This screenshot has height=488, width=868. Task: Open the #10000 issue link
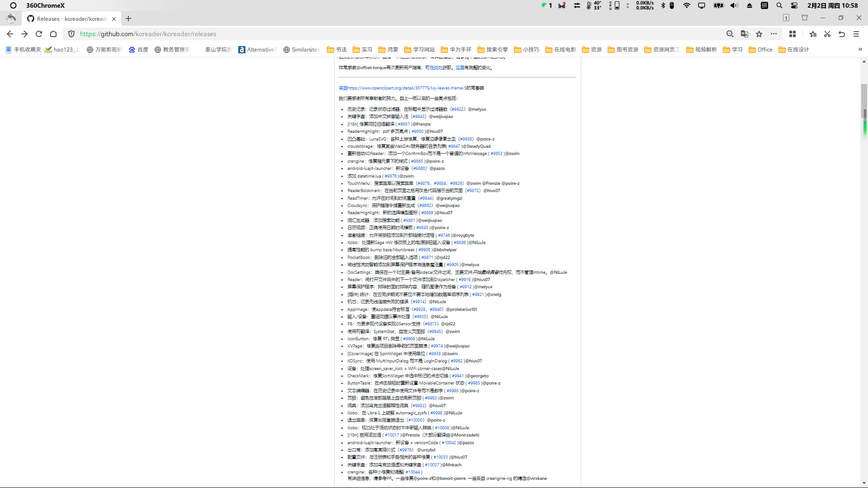pos(415,420)
